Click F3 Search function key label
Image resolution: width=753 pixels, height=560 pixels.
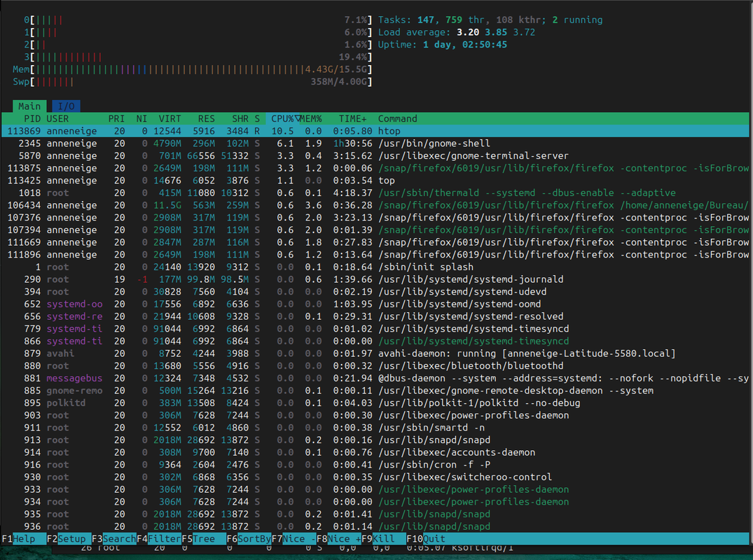click(x=114, y=539)
